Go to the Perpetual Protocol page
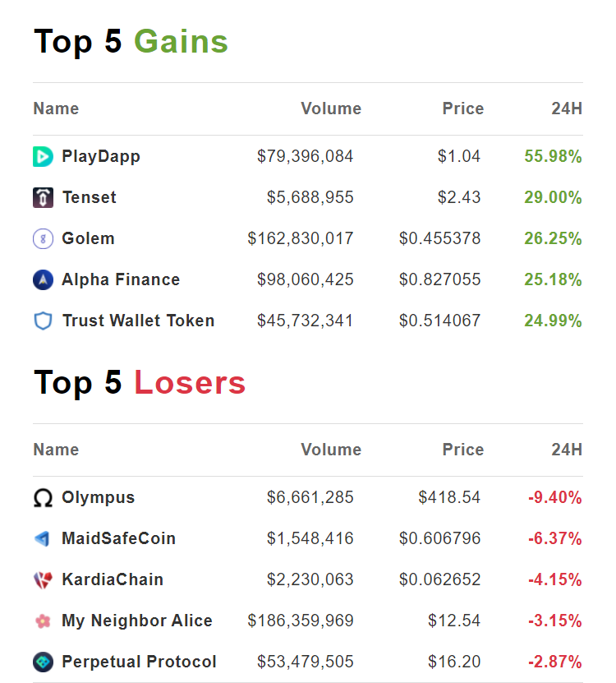 pyautogui.click(x=139, y=662)
